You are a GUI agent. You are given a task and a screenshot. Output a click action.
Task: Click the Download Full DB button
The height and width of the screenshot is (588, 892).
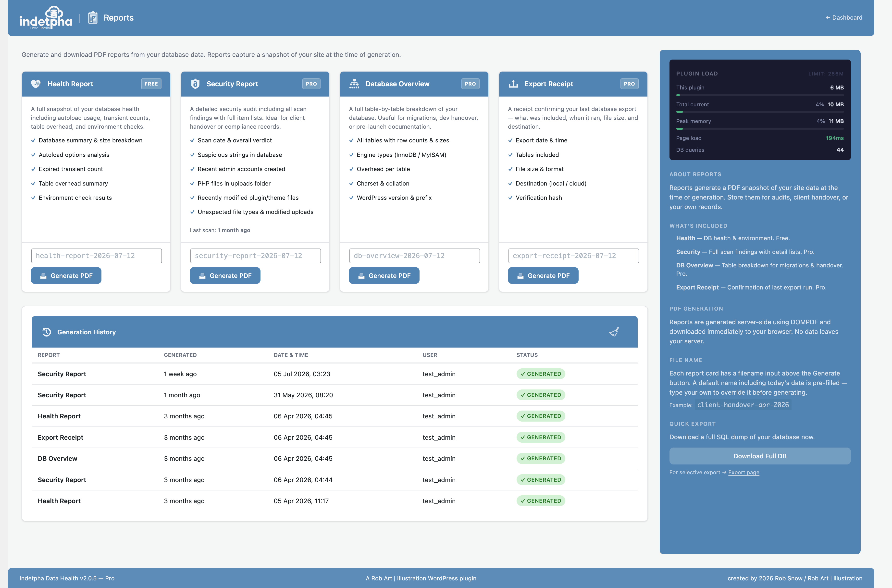click(760, 456)
